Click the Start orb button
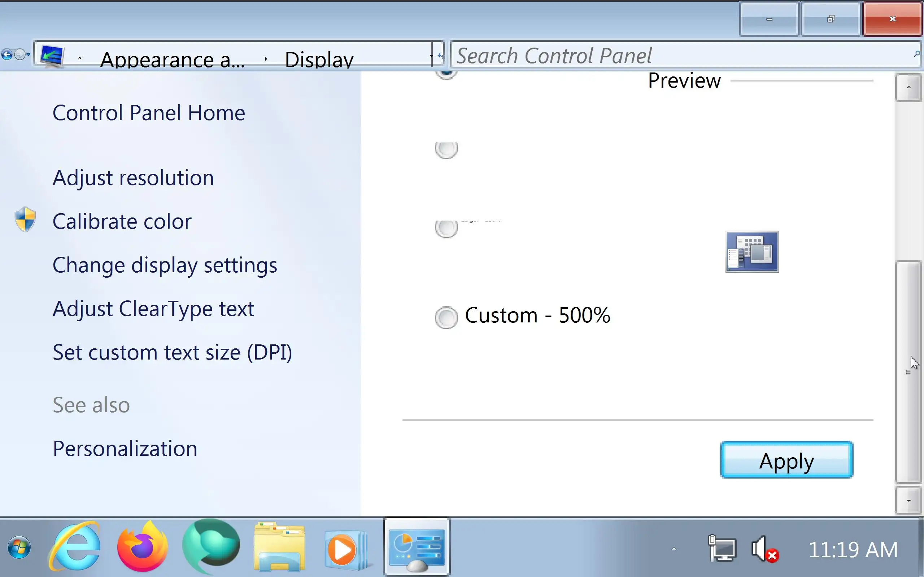Viewport: 924px width, 577px height. (x=19, y=547)
